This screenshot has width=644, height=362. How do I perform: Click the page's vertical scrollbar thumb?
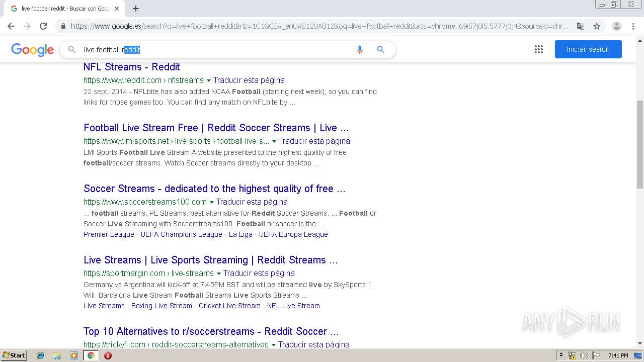pos(640,144)
